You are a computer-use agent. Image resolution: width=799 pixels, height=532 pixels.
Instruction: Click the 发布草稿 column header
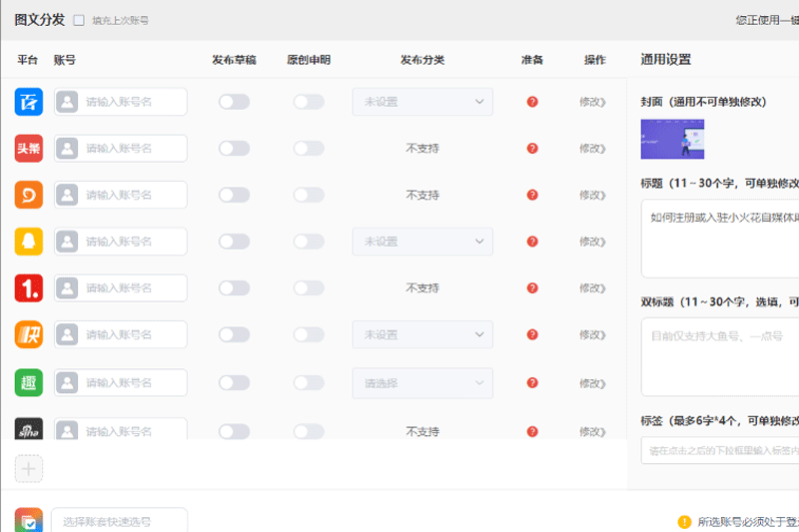(x=234, y=60)
